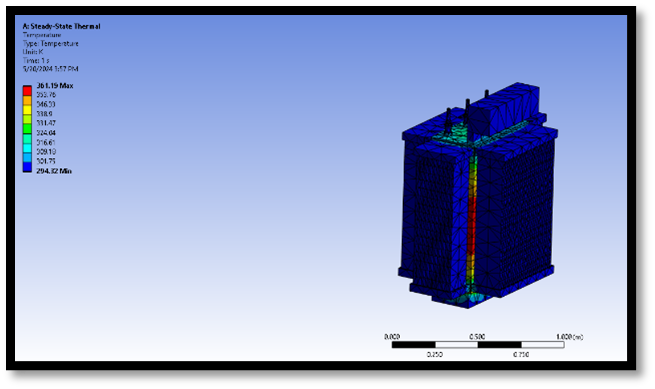Screen dimensions: 655x389
Task: Click the Time: 1 s label
Action: pyautogui.click(x=36, y=60)
